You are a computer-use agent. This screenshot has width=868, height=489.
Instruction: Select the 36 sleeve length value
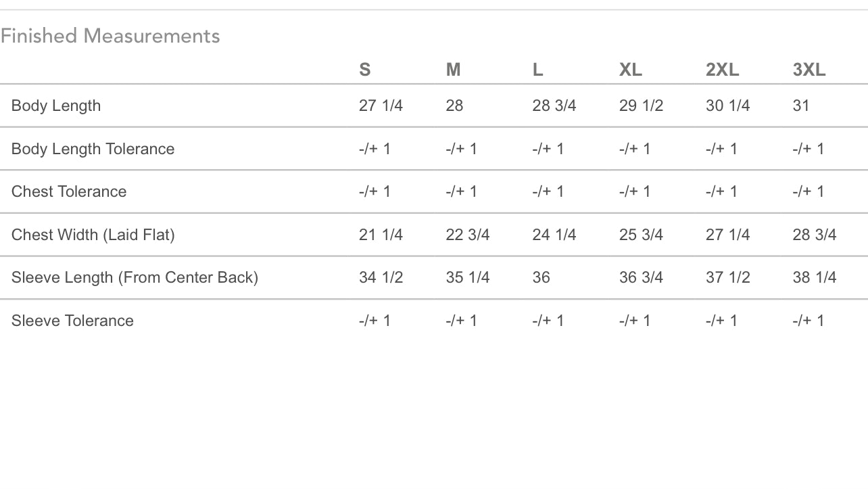[x=541, y=277]
